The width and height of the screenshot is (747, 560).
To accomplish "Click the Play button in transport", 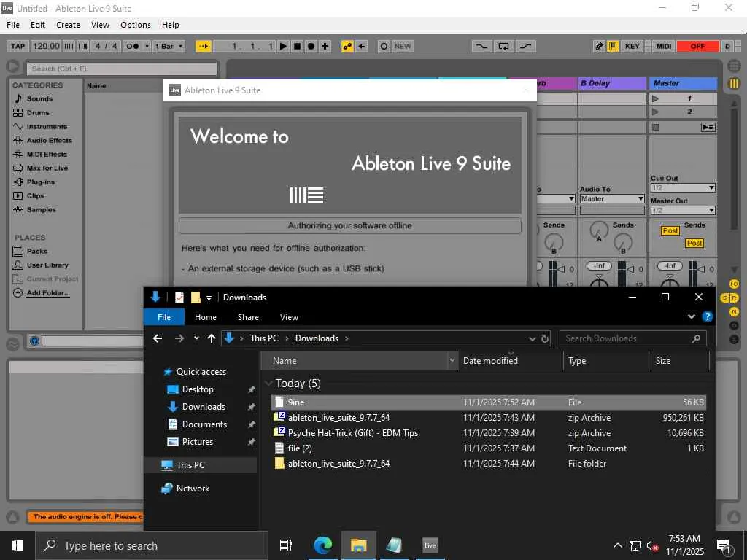I will pos(284,46).
